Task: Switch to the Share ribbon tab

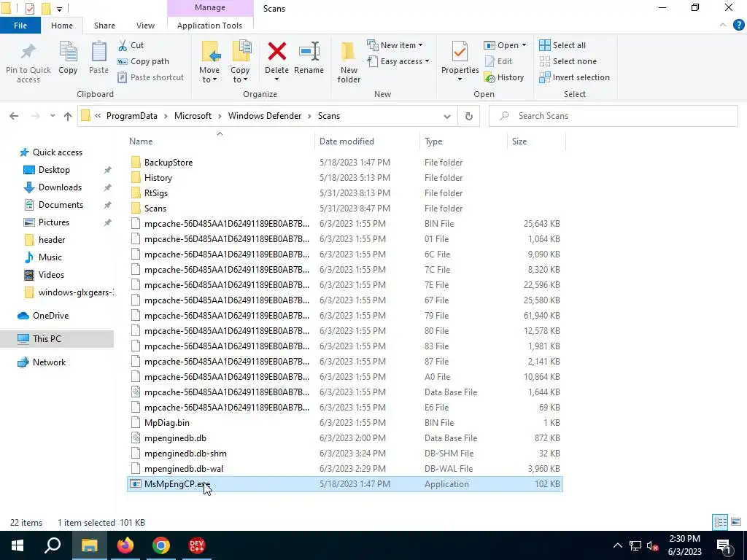Action: (x=104, y=26)
